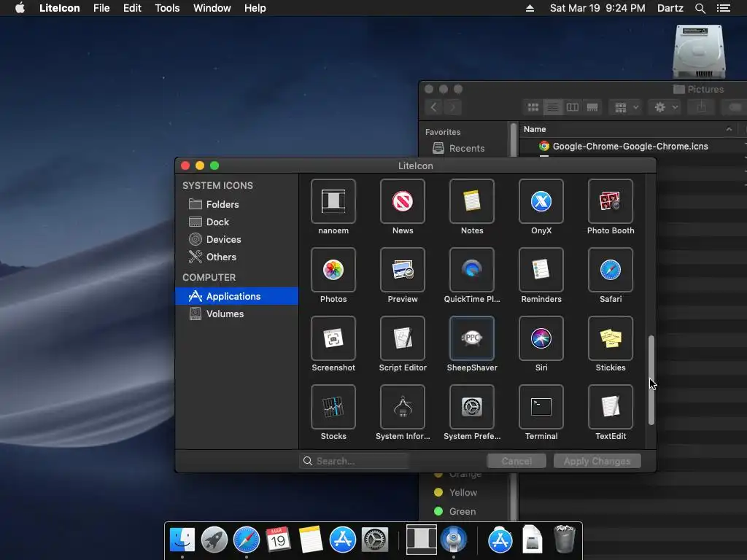The height and width of the screenshot is (560, 747).
Task: Open the Devices category in sidebar
Action: pos(237,239)
